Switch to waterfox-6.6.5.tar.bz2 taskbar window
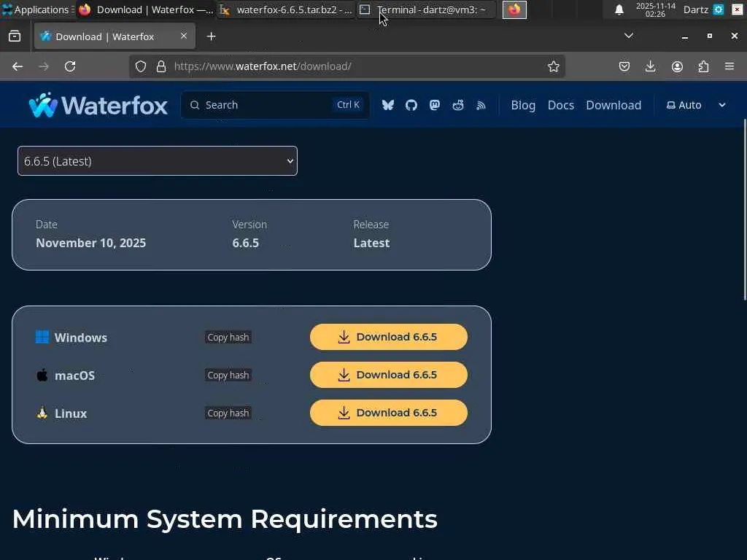 pyautogui.click(x=287, y=9)
